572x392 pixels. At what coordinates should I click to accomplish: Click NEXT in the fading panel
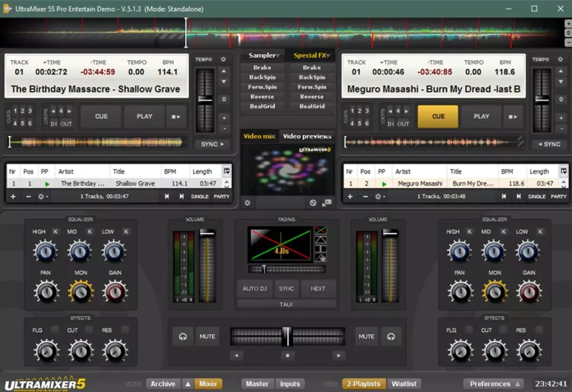[318, 289]
